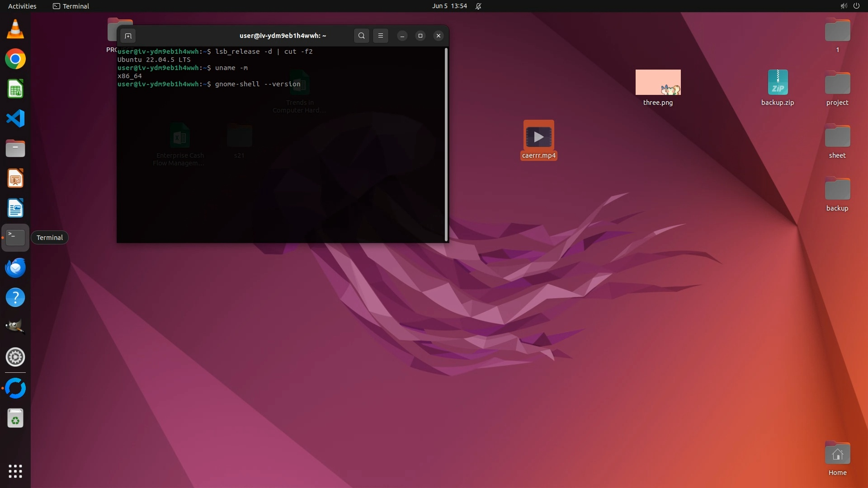This screenshot has width=868, height=488.
Task: Open Thunderbird mail from dock
Action: pyautogui.click(x=15, y=267)
